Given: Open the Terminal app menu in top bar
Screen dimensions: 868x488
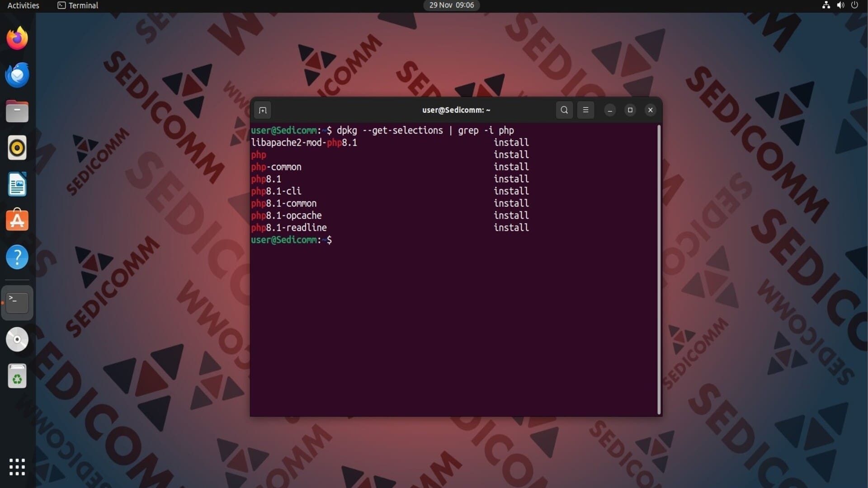Looking at the screenshot, I should [x=78, y=5].
